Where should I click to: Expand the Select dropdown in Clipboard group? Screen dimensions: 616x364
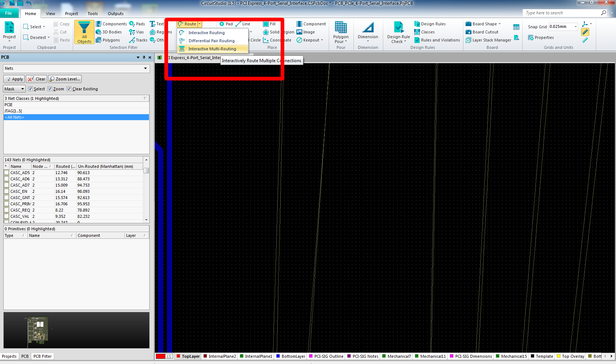coord(44,27)
